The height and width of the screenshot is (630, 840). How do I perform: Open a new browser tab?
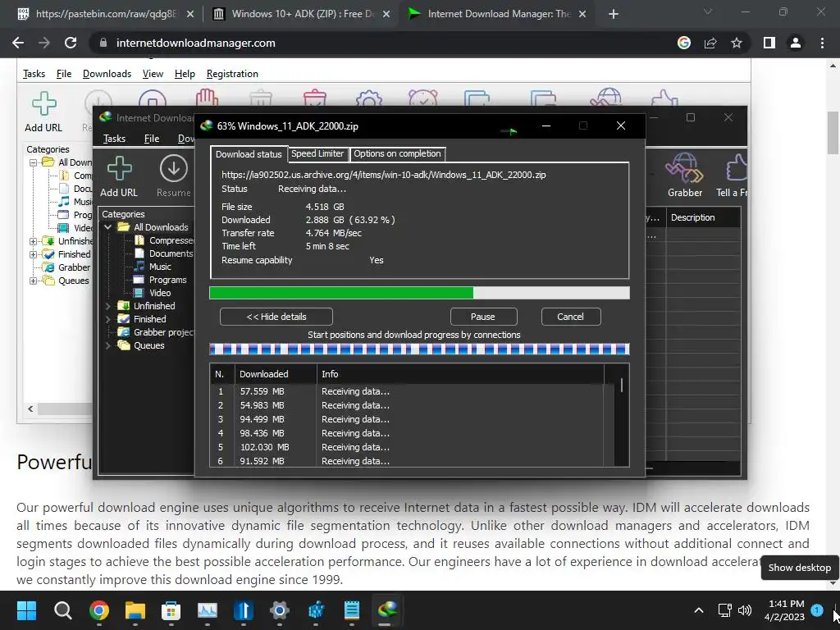point(614,14)
